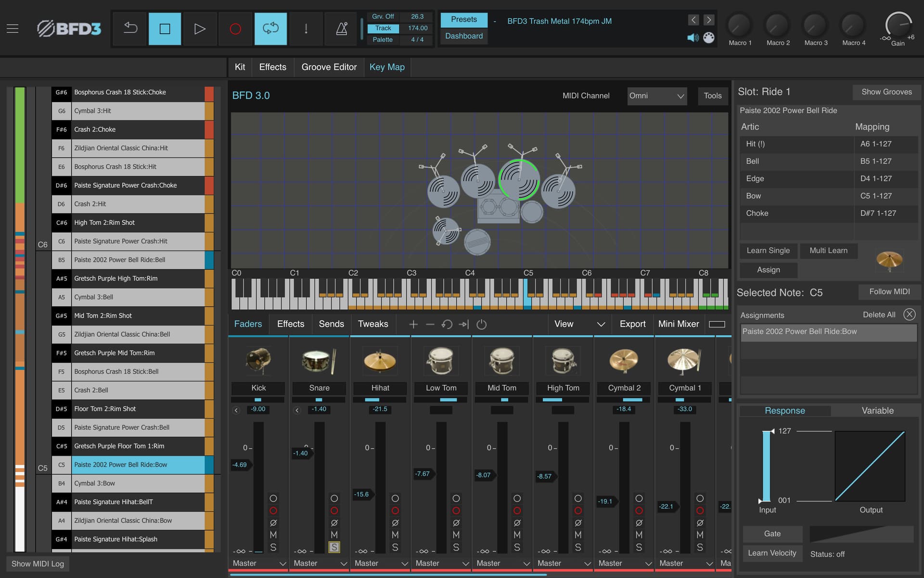The width and height of the screenshot is (924, 578).
Task: Click the Low Tom channel icon
Action: pyautogui.click(x=441, y=361)
